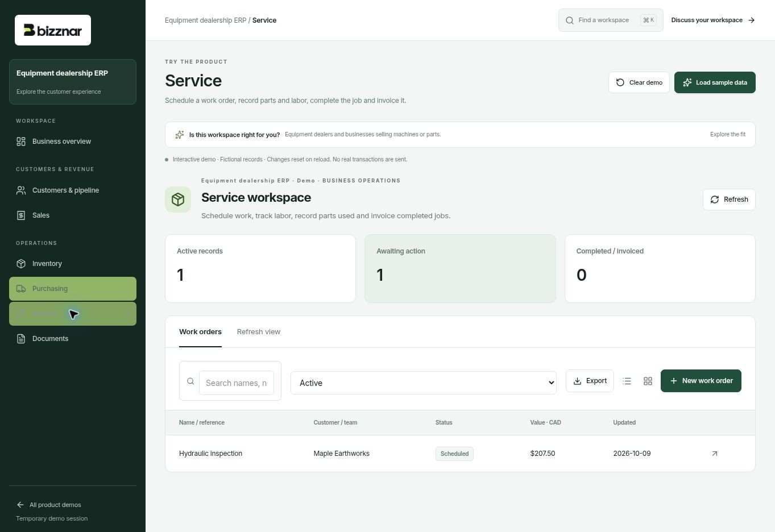This screenshot has width=775, height=532.
Task: Switch to list view icon
Action: coord(627,381)
